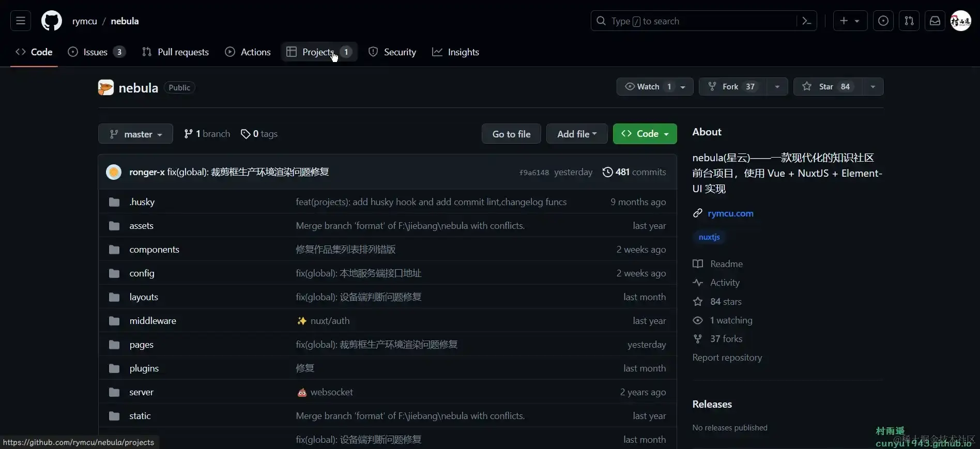Switch to the Code tab
This screenshot has width=980, height=449.
pyautogui.click(x=34, y=52)
